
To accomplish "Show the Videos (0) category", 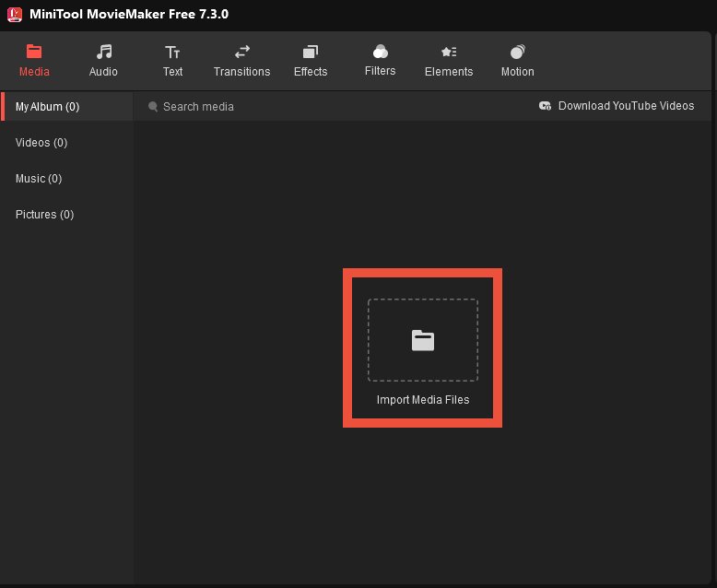I will tap(41, 143).
